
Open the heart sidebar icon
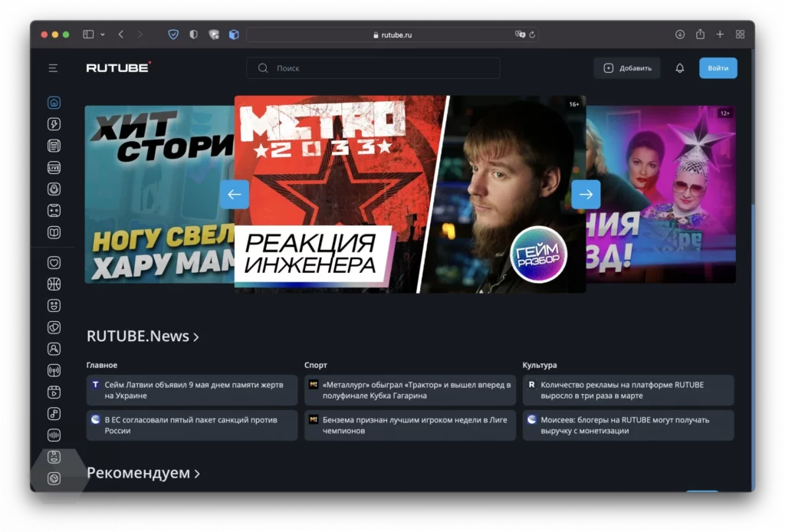point(54,263)
